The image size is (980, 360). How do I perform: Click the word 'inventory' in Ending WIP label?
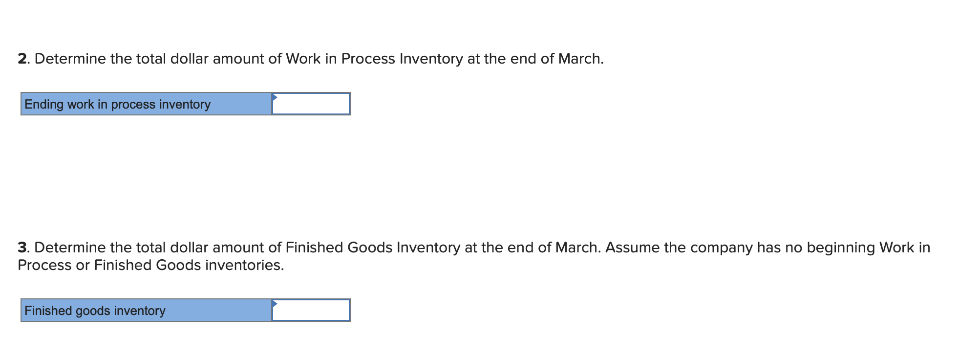pos(185,105)
